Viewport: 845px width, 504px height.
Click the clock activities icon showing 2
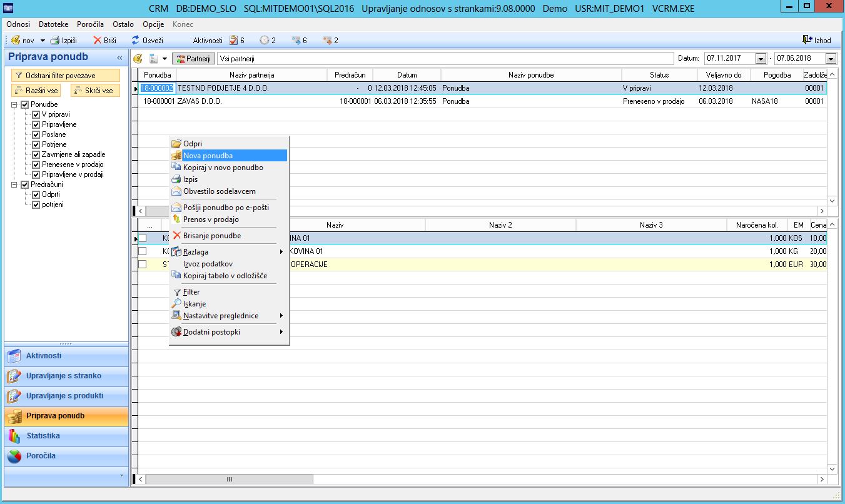[x=268, y=40]
